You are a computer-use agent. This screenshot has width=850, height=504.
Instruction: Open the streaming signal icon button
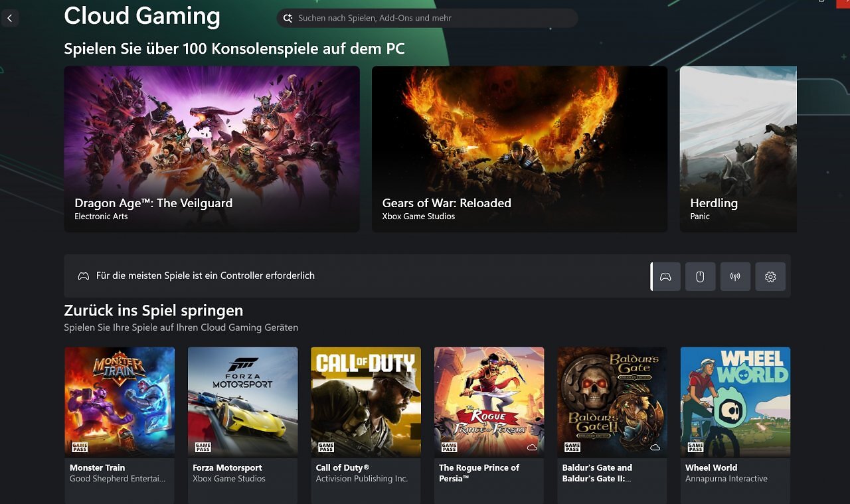point(735,277)
